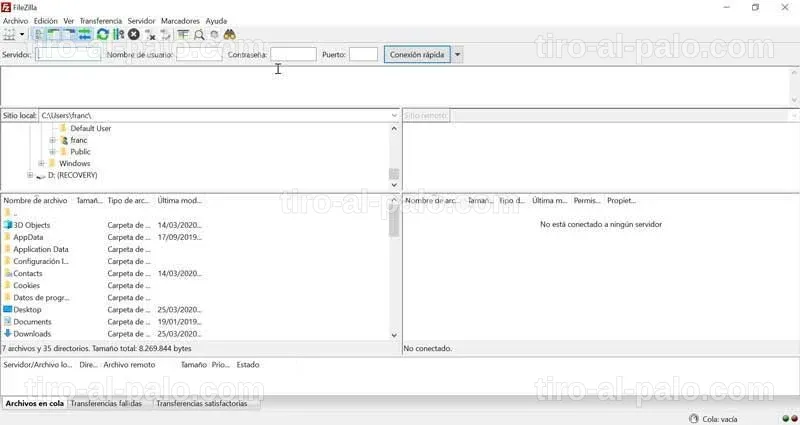Click the Puerto input field
800x425 pixels.
tap(363, 55)
